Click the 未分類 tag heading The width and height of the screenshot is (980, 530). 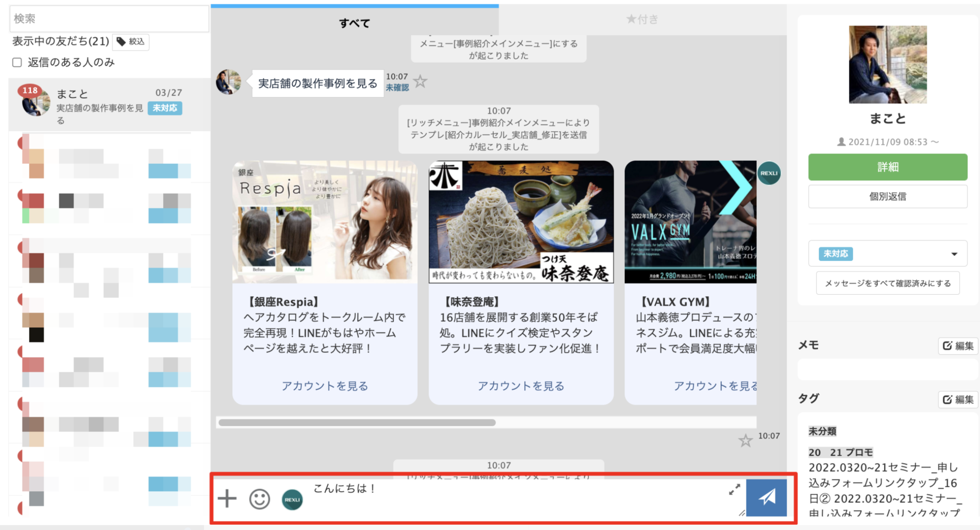click(x=822, y=431)
